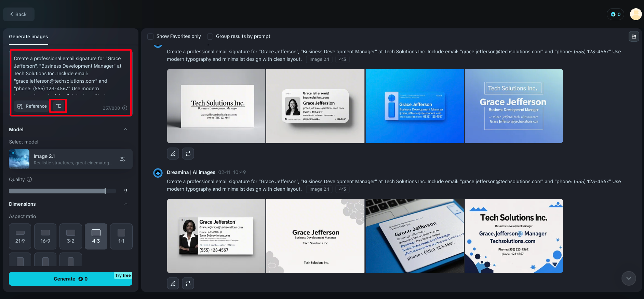Click the regenerate icon under first result
Screen dimensions: 644x299
[188, 154]
